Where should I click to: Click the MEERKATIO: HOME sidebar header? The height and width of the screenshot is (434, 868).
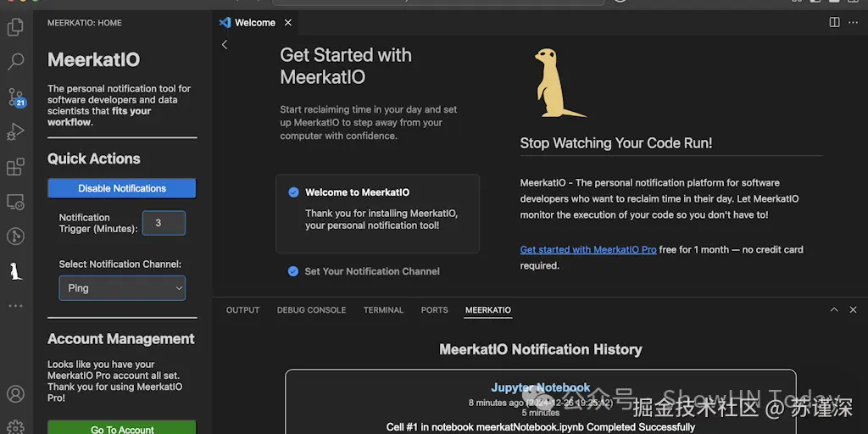(85, 23)
